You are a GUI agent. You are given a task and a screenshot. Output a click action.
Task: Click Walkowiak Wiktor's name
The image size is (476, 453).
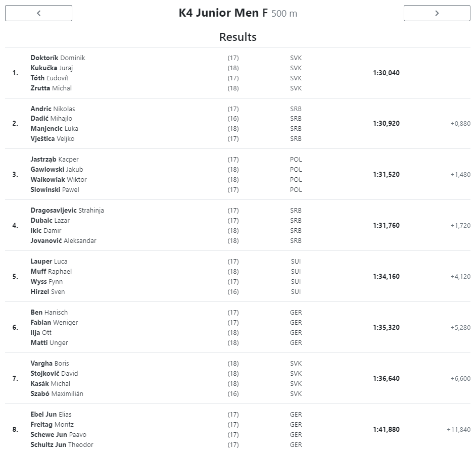(59, 180)
